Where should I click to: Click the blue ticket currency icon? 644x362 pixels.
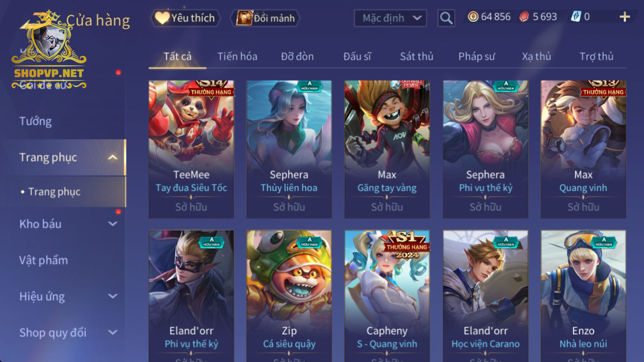coord(576,17)
